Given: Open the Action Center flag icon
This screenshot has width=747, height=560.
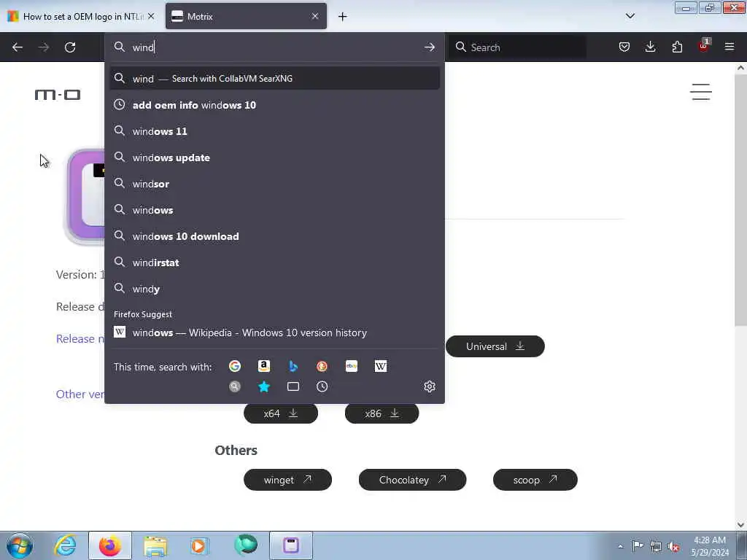Looking at the screenshot, I should pos(638,545).
